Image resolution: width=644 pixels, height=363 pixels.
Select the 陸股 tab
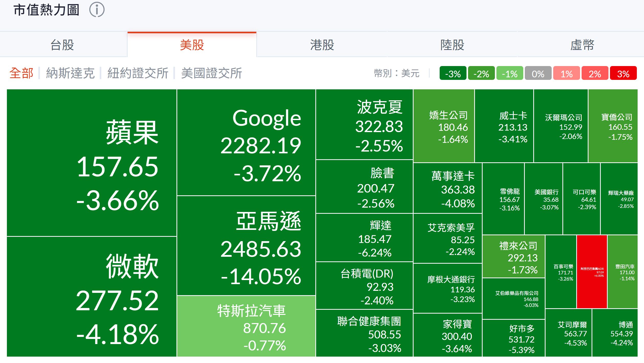(452, 45)
